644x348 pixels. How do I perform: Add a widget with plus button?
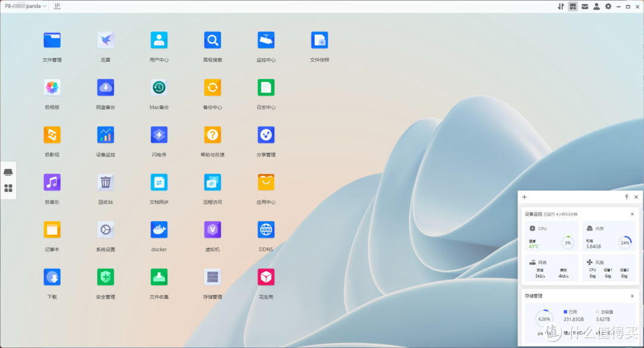525,197
